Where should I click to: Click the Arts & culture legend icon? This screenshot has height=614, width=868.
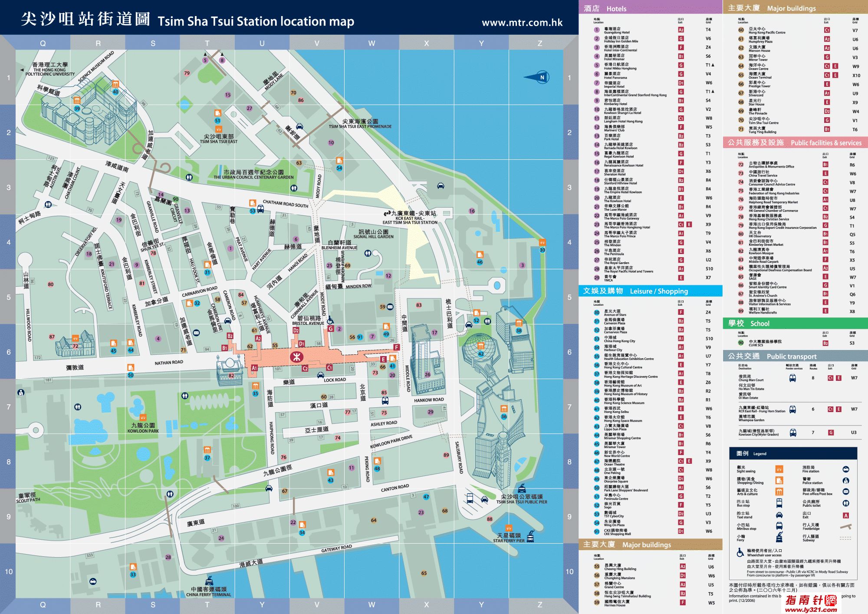[x=779, y=492]
